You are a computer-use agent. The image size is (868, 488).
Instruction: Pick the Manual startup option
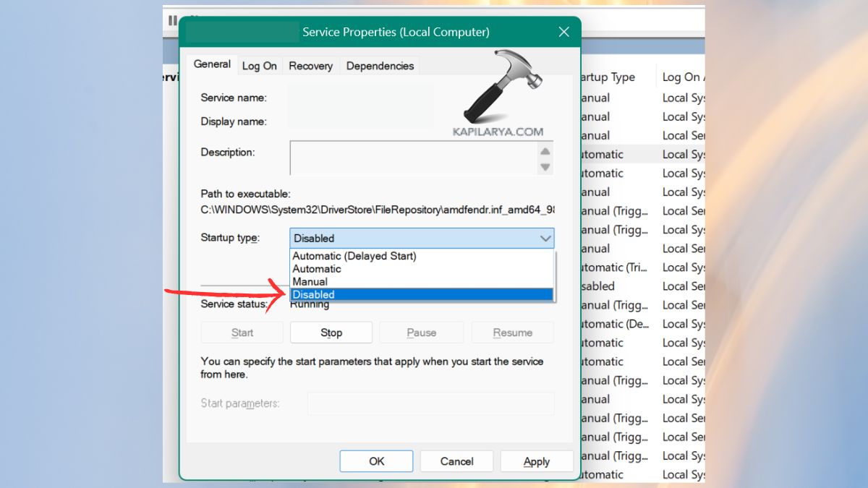point(310,281)
